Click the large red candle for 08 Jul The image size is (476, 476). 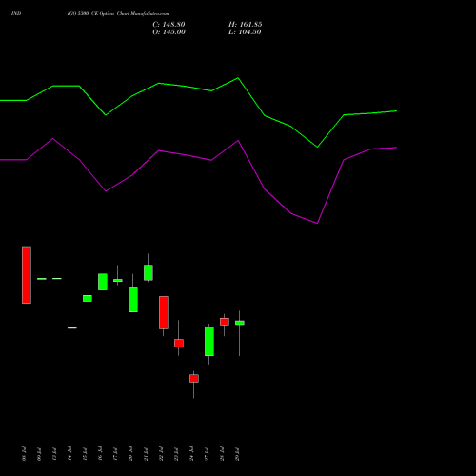point(27,275)
